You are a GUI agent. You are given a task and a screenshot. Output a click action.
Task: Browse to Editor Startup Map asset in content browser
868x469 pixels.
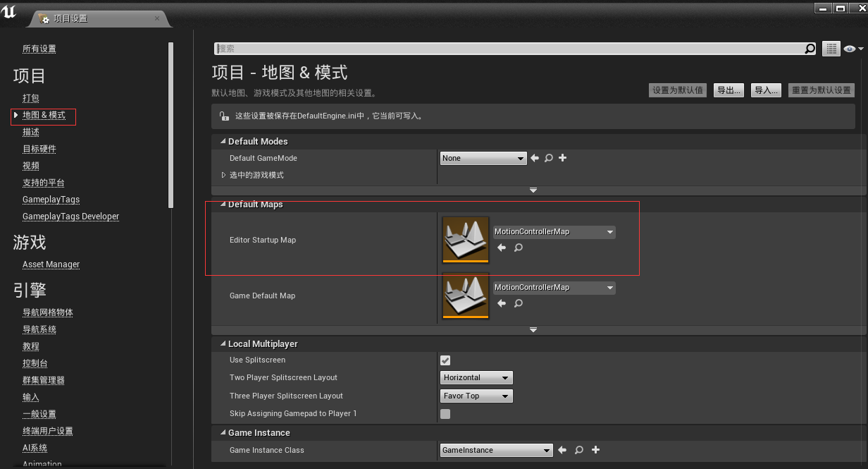pyautogui.click(x=519, y=248)
